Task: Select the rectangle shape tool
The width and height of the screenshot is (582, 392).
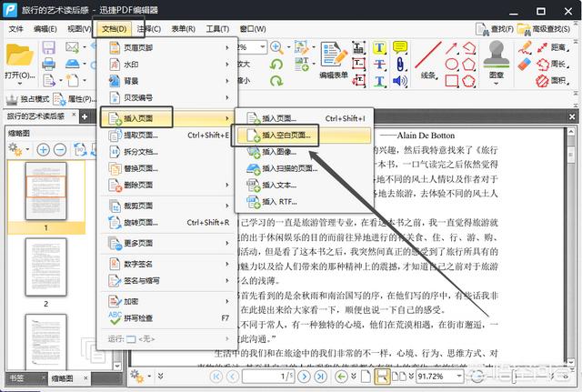Action: click(x=451, y=81)
